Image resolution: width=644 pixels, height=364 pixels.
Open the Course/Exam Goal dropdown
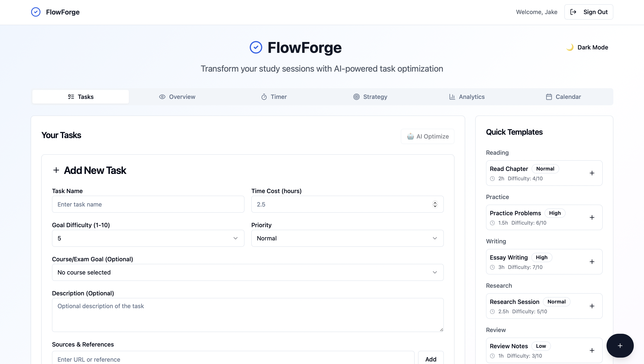click(x=248, y=272)
